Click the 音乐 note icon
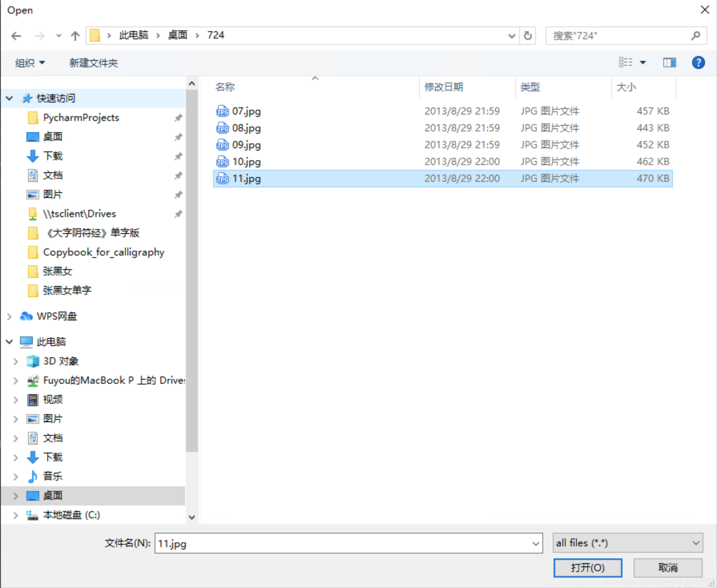This screenshot has width=717, height=588. click(33, 476)
